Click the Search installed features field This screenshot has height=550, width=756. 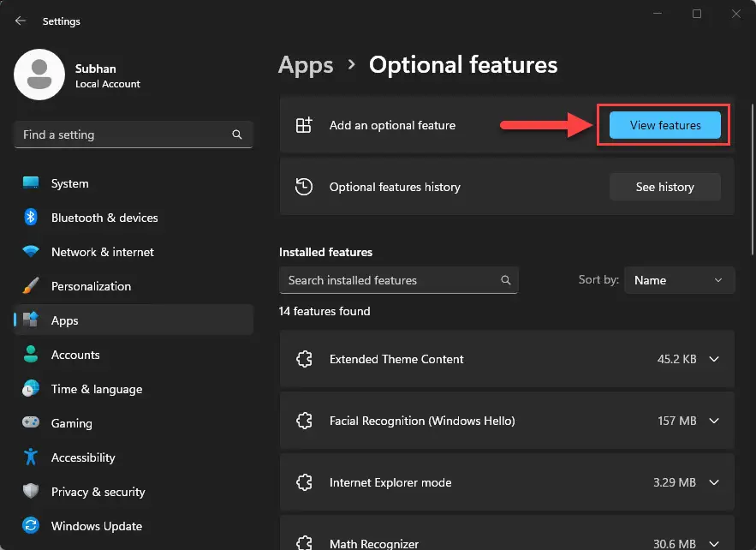coord(399,280)
